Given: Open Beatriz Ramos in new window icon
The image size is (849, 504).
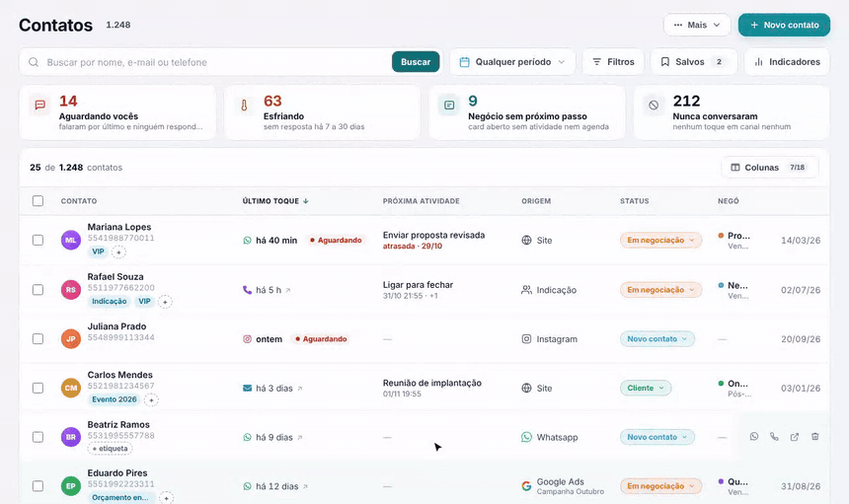Looking at the screenshot, I should pyautogui.click(x=795, y=436).
